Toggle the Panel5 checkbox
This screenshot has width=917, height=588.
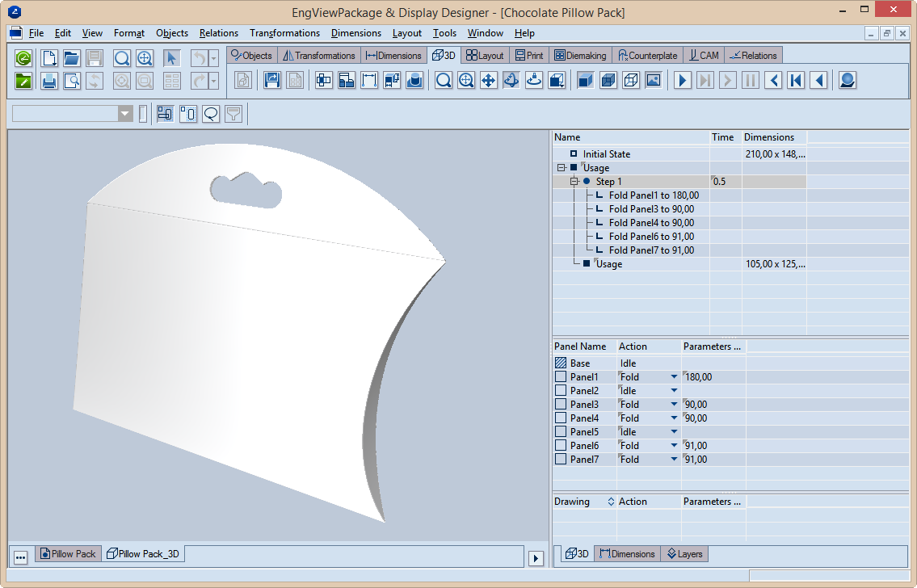561,432
